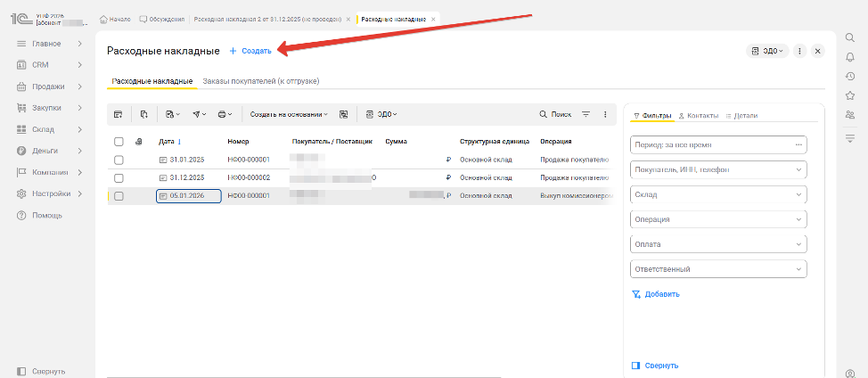This screenshot has height=378, width=868.
Task: Click the Создать button
Action: click(250, 51)
